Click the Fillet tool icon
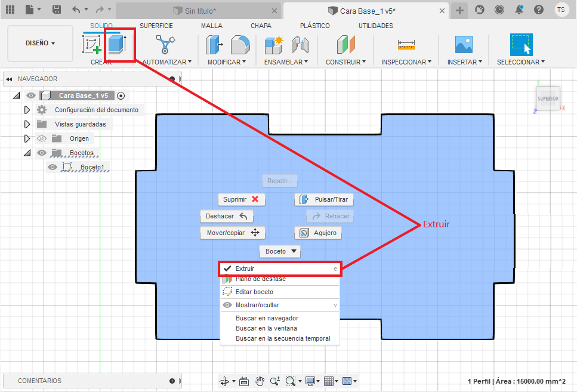Screen dimensions: 577x392 coord(240,45)
